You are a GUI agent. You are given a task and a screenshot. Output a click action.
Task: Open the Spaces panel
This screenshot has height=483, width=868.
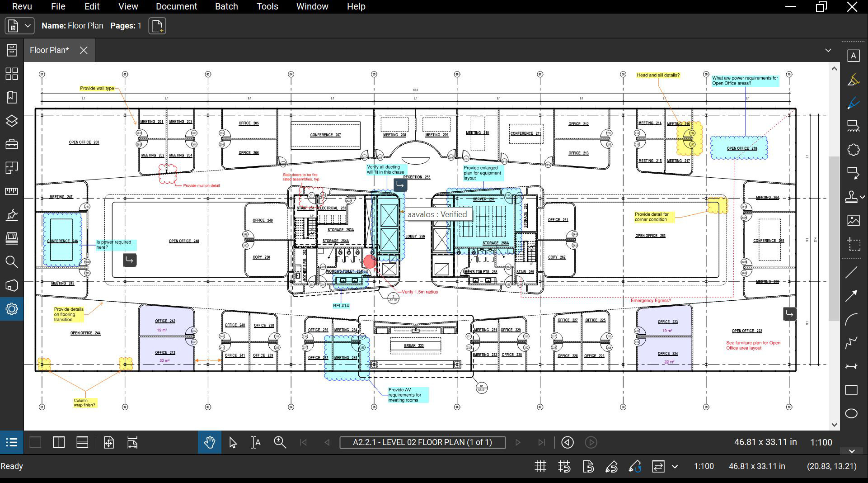[12, 168]
